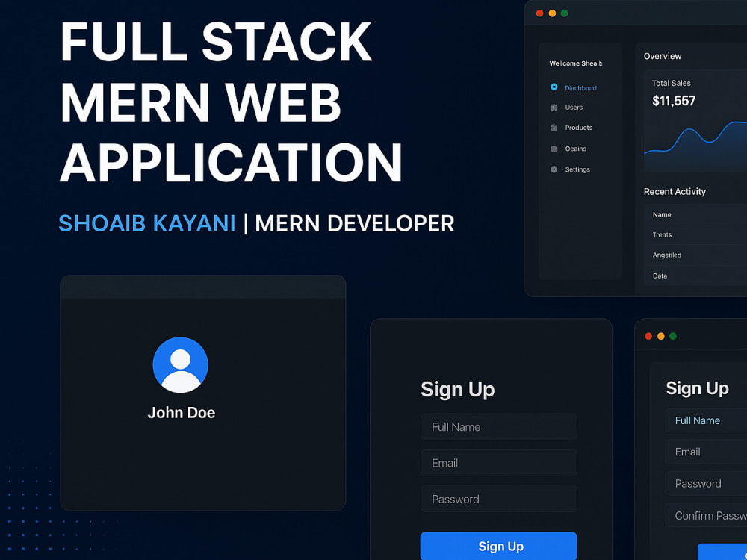Click the Sign Up heading in right window
The height and width of the screenshot is (560, 747).
697,388
